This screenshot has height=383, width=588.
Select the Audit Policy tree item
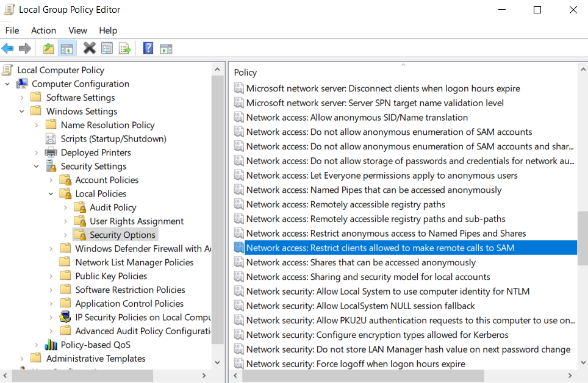(113, 207)
